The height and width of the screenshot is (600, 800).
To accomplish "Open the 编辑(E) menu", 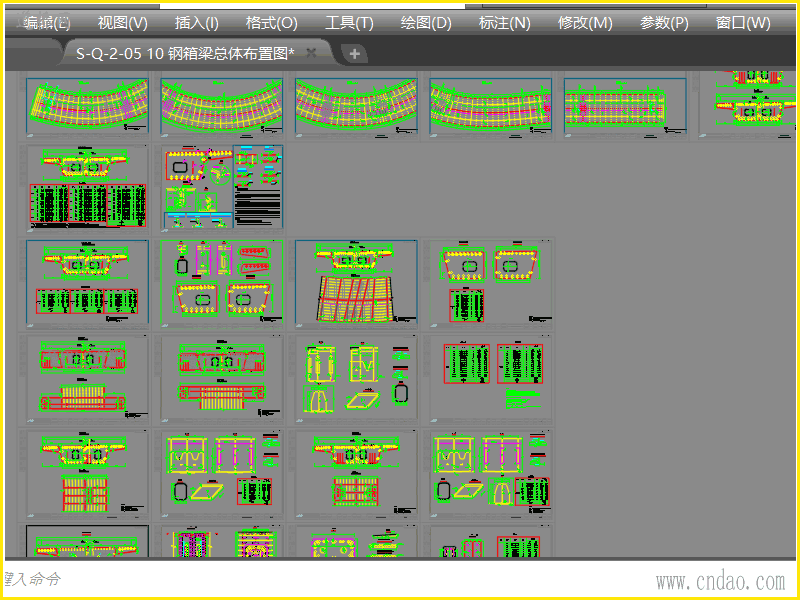I will tap(46, 23).
